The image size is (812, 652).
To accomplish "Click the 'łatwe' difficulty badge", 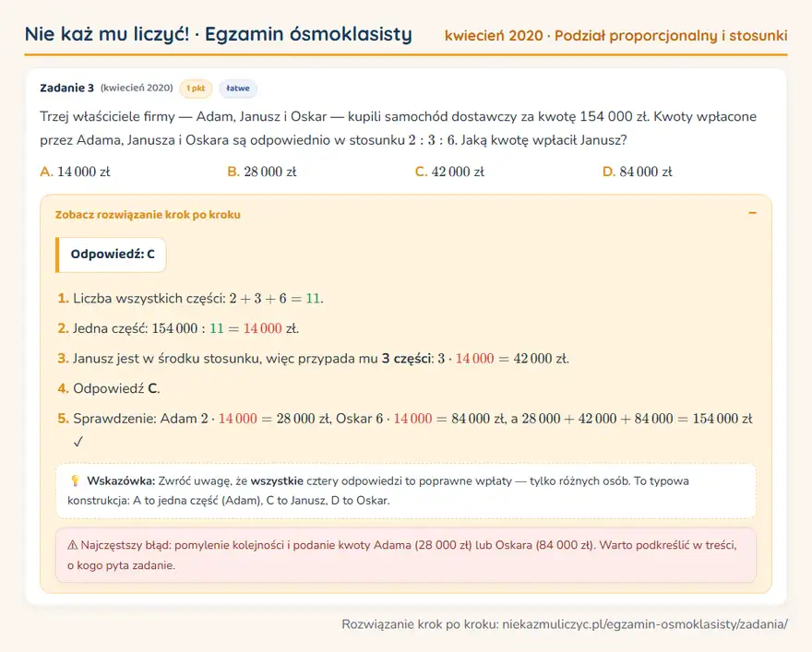I will pos(238,89).
